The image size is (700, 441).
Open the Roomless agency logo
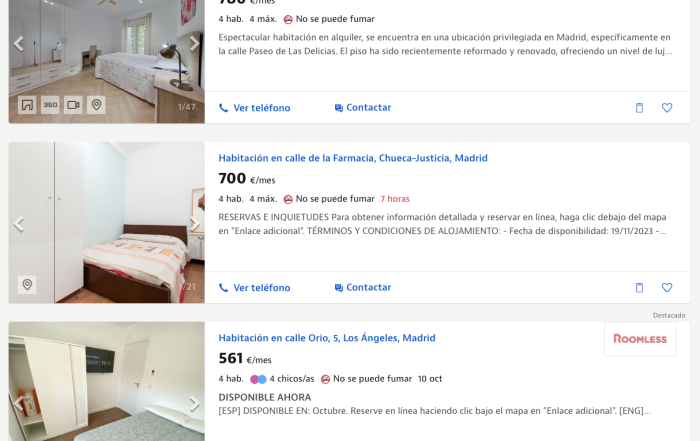click(x=640, y=339)
